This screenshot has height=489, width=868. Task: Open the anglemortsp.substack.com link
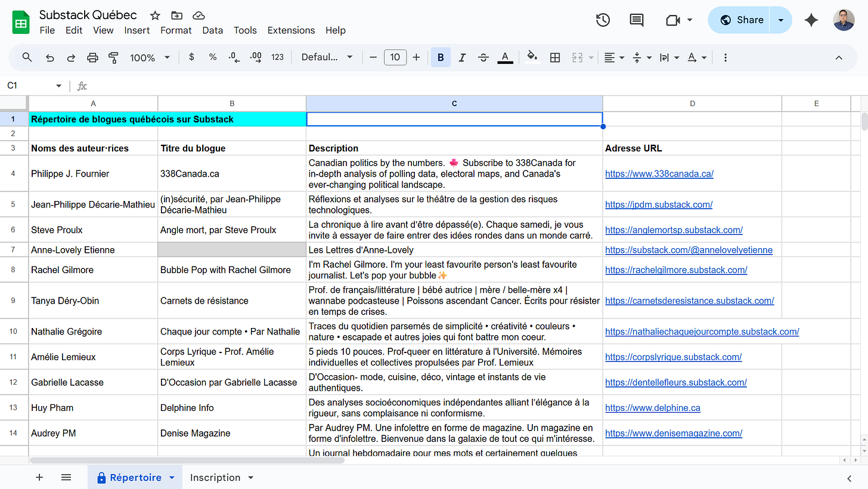[x=674, y=230]
